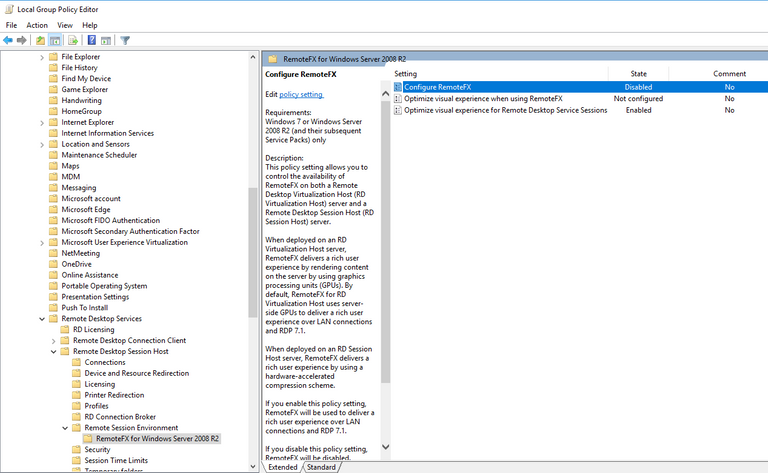Click tree pane scrollbar up arrow

point(253,57)
